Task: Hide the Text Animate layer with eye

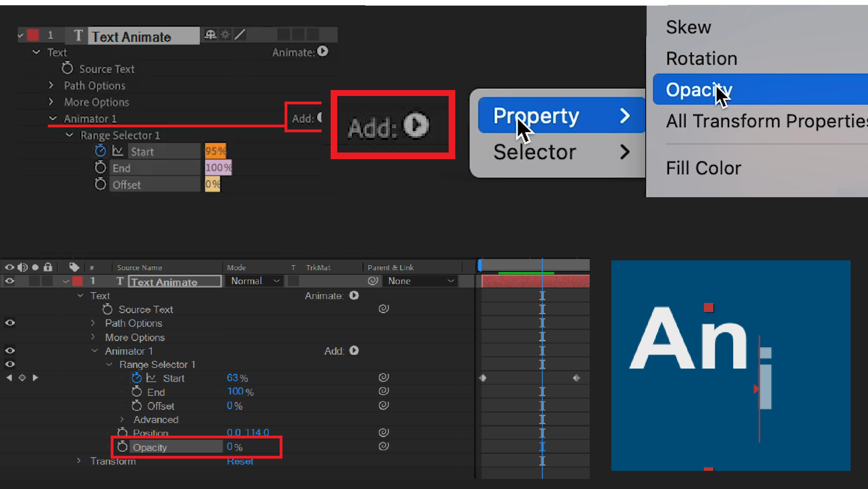Action: point(10,281)
